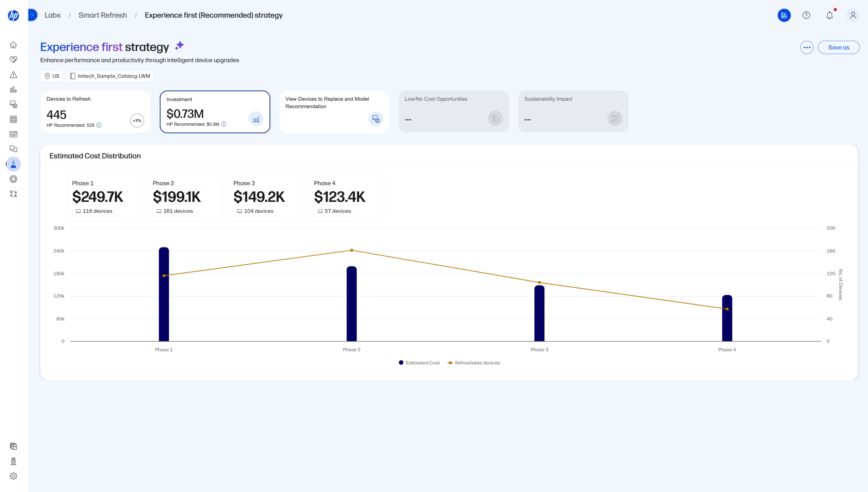Open the user sync sidebar icon

(x=14, y=194)
